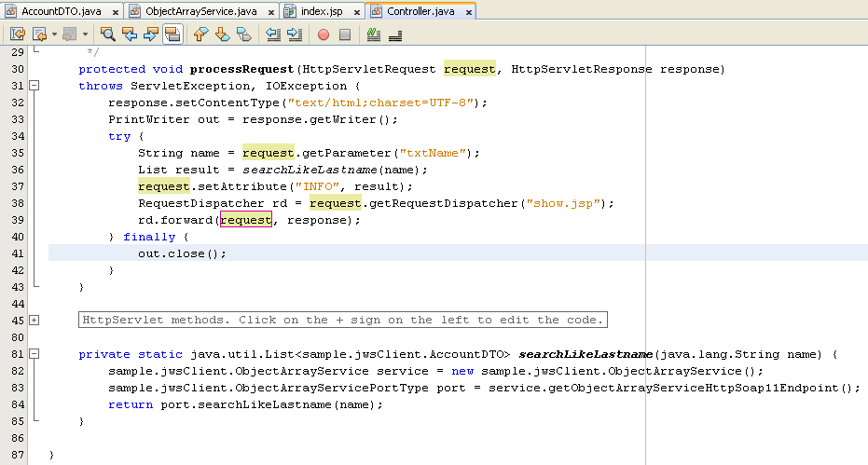The height and width of the screenshot is (465, 868).
Task: Click the boxed request in rd.forward line
Action: 246,220
